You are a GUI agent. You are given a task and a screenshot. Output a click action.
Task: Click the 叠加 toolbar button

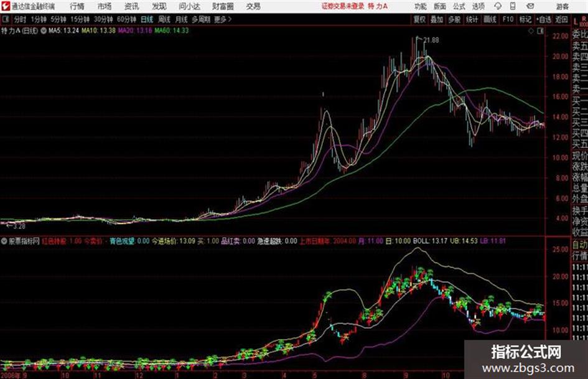[x=437, y=19]
